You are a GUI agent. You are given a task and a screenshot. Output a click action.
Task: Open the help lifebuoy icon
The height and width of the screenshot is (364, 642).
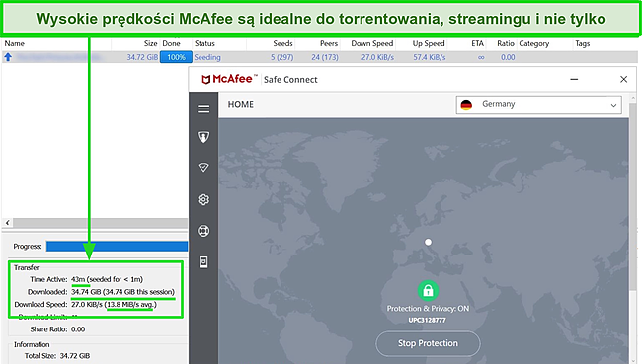203,231
